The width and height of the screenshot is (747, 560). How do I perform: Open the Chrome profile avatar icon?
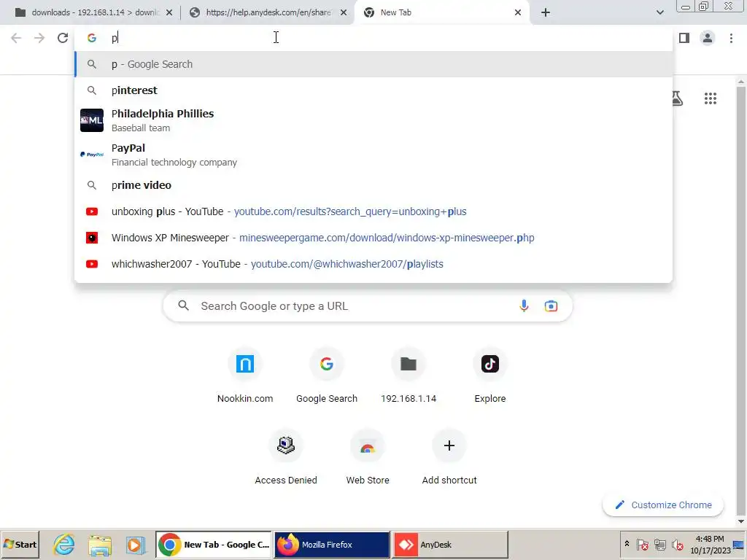pos(708,38)
